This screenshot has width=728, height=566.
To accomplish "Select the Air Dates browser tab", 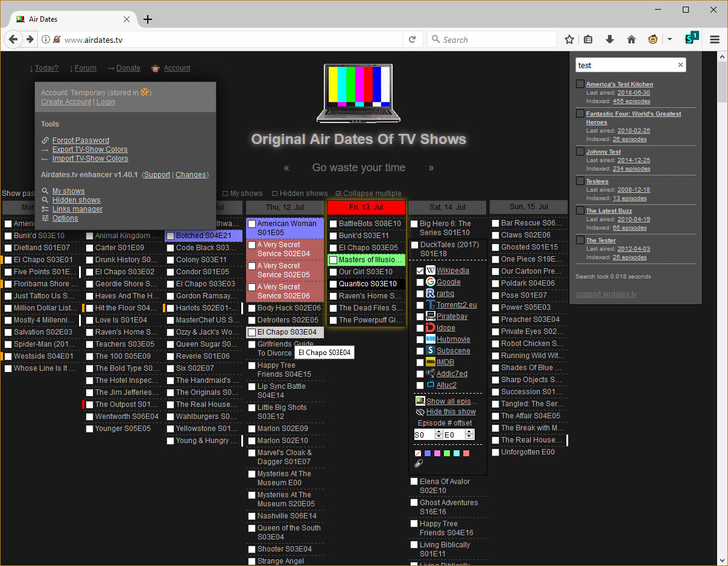I will (74, 19).
